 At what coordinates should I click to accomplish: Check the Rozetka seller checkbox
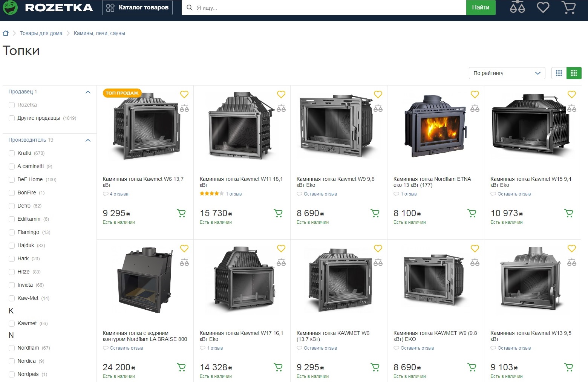click(x=12, y=105)
